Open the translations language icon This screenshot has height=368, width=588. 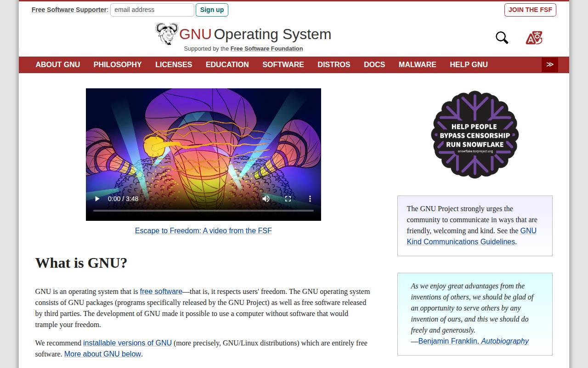pos(534,38)
